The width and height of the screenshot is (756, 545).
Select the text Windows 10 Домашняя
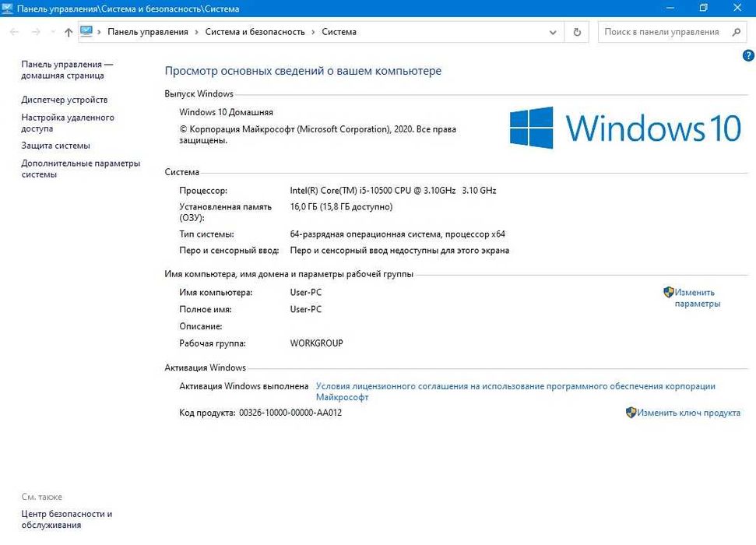[226, 112]
